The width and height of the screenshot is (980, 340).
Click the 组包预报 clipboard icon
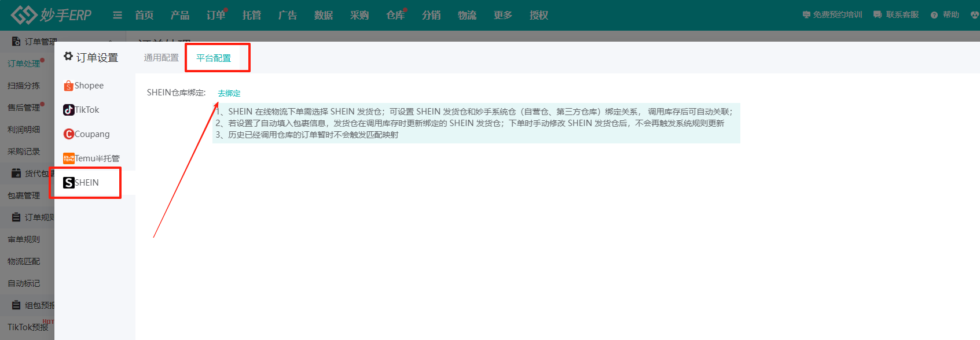click(x=16, y=305)
